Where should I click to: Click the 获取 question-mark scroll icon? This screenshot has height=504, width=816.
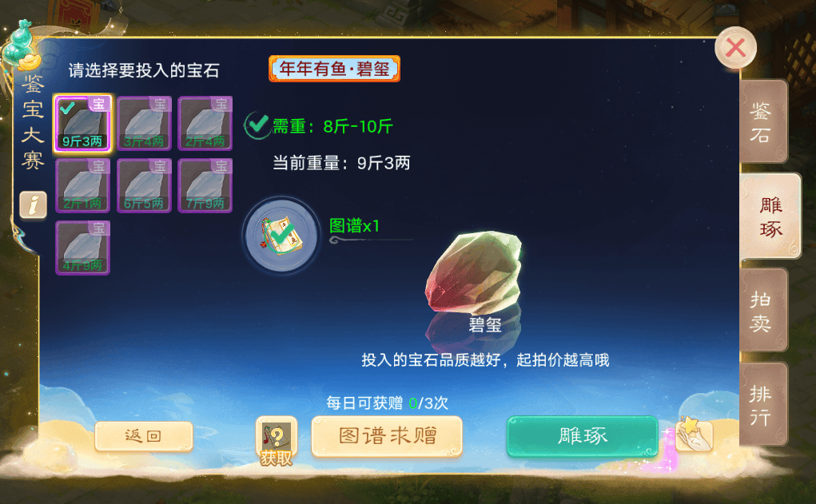coord(277,441)
